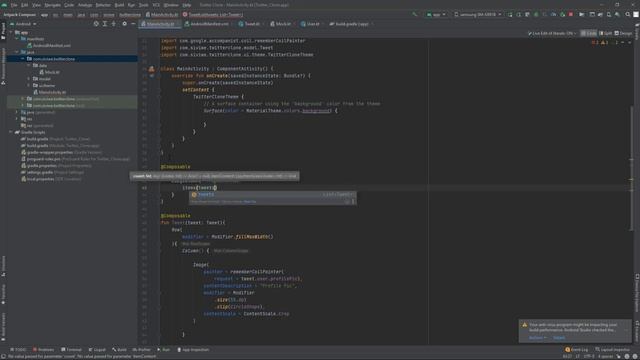Collapse the app module tree node

click(11, 32)
